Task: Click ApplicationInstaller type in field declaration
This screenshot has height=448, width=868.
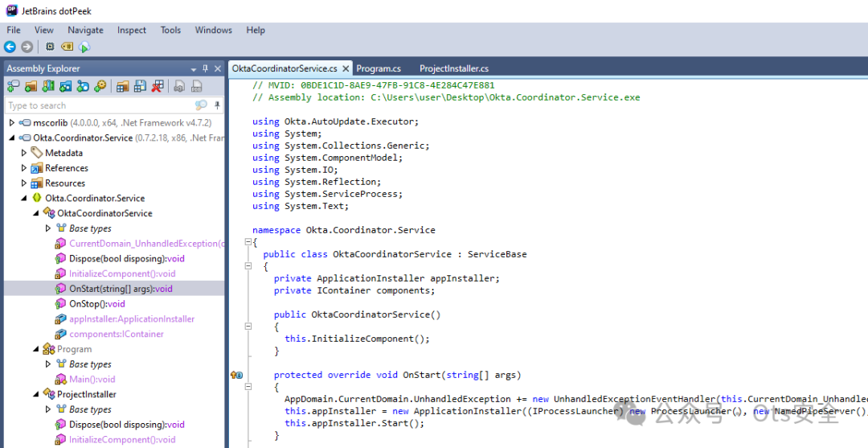Action: coord(371,278)
